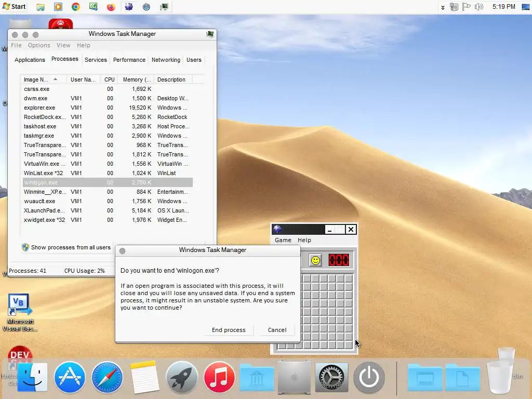Open Safari compass icon in dock
532x399 pixels.
tap(107, 377)
